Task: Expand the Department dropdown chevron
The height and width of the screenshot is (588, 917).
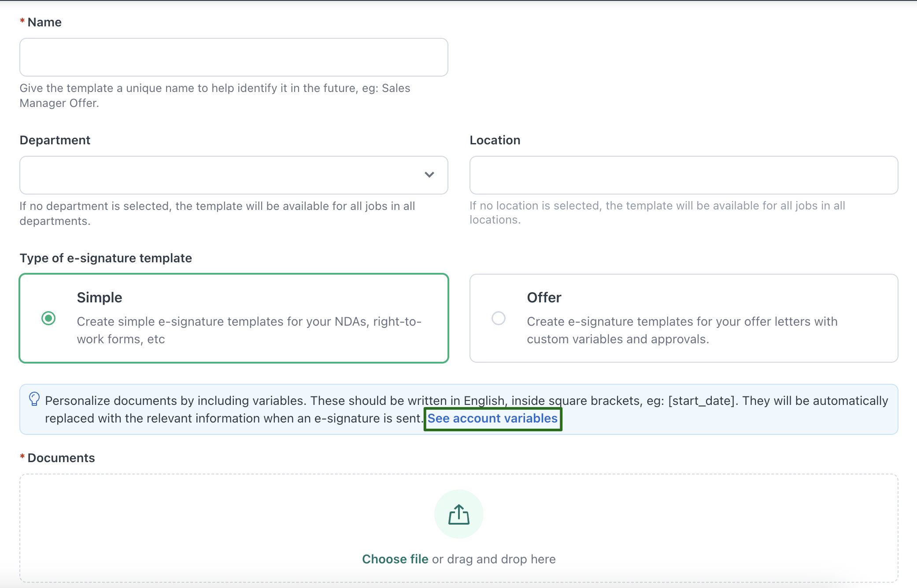Action: coord(429,175)
